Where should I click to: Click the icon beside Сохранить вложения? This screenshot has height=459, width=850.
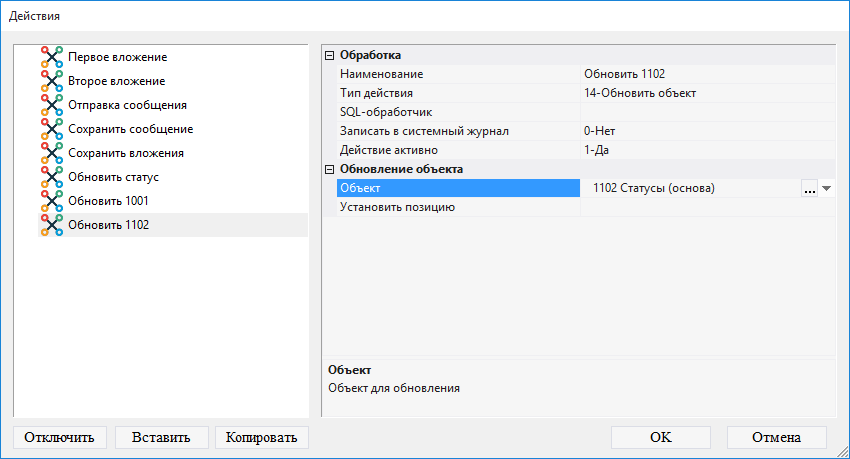[x=52, y=153]
